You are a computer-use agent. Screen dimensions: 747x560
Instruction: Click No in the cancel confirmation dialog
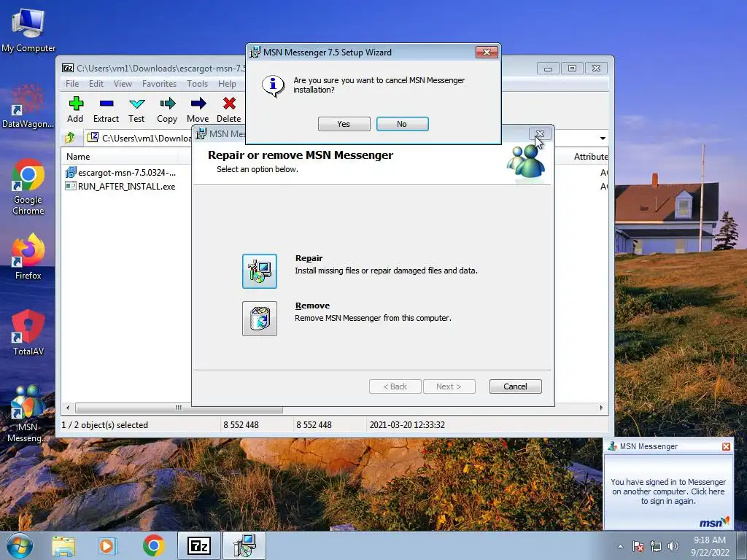403,124
